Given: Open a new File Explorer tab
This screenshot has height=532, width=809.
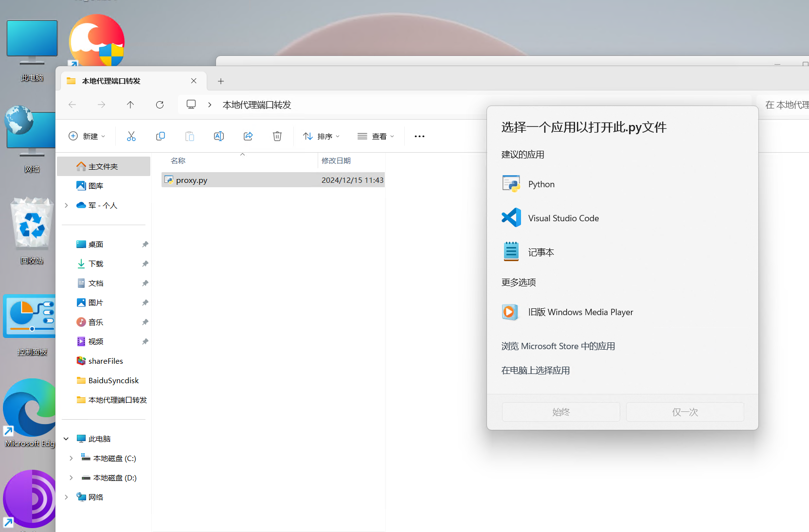Looking at the screenshot, I should [221, 81].
